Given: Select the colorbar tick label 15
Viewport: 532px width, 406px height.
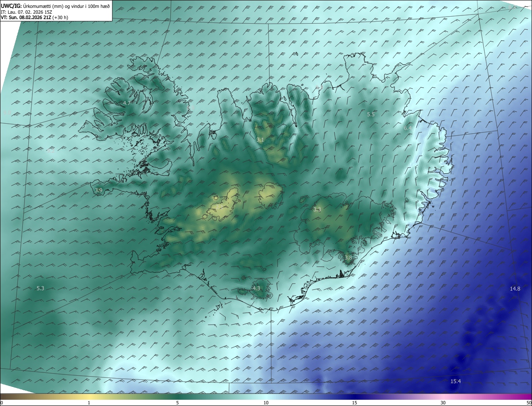Looking at the screenshot, I should [x=355, y=403].
